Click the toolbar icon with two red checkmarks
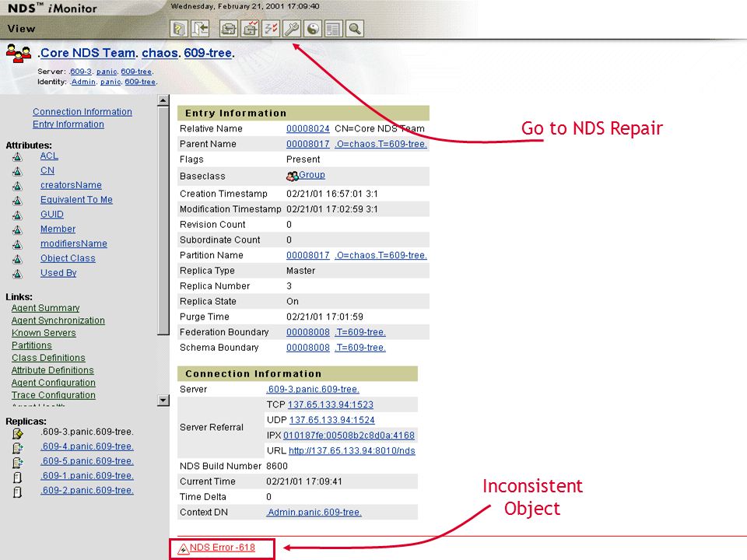 (250, 29)
